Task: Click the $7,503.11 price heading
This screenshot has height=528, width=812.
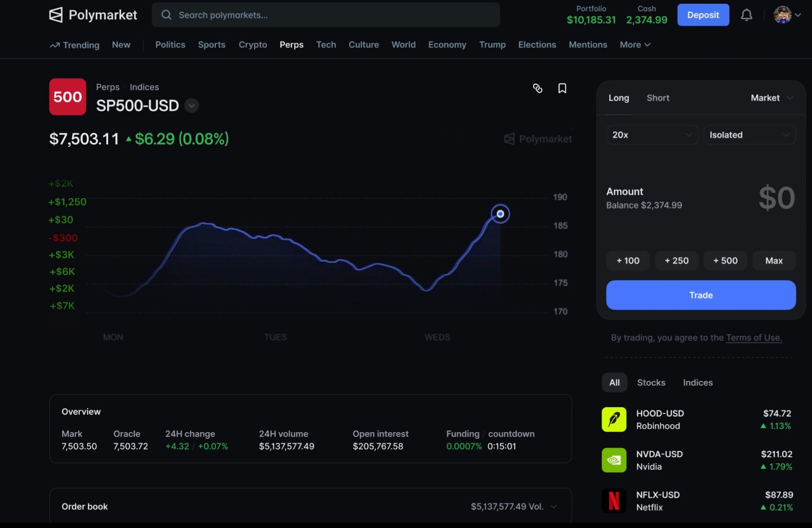Action: (84, 139)
